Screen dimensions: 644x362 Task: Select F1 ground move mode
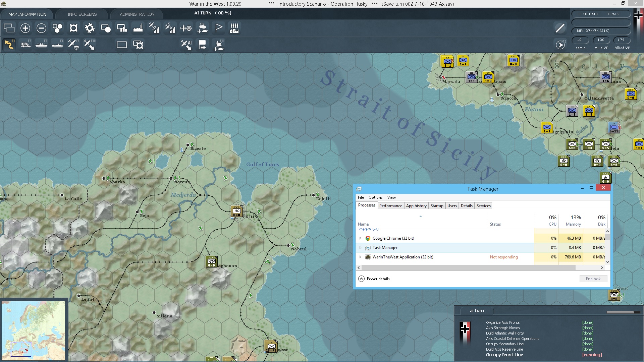[x=9, y=45]
